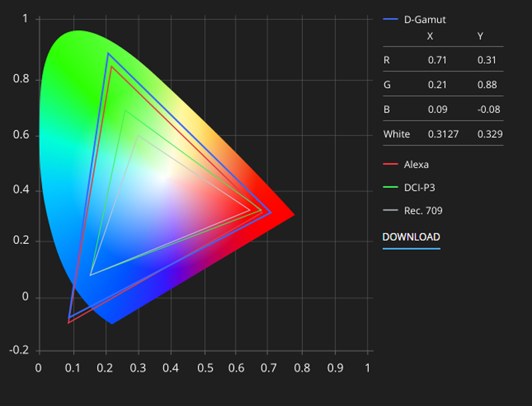Click the y-axis label 0.8
Screen dimensions: 532x406
[x=21, y=78]
